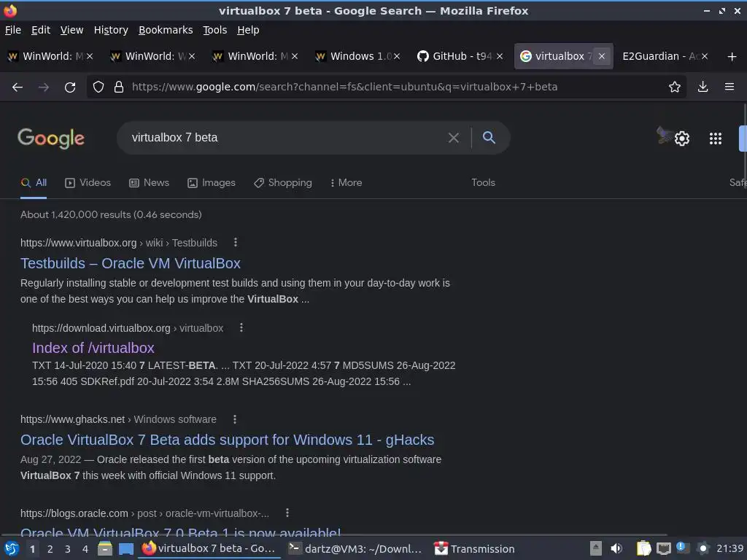The image size is (747, 560).
Task: Switch to the Videos results tab
Action: [x=88, y=183]
